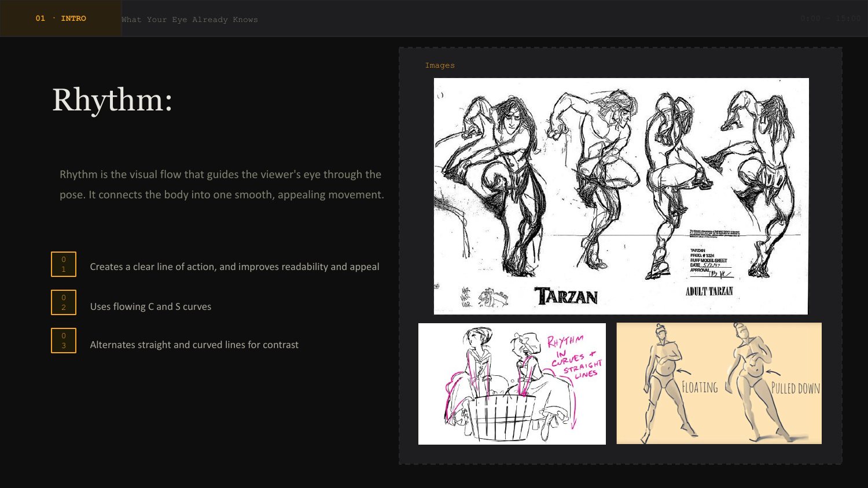This screenshot has width=868, height=488.
Task: Click the 03 number badge
Action: pyautogui.click(x=64, y=341)
